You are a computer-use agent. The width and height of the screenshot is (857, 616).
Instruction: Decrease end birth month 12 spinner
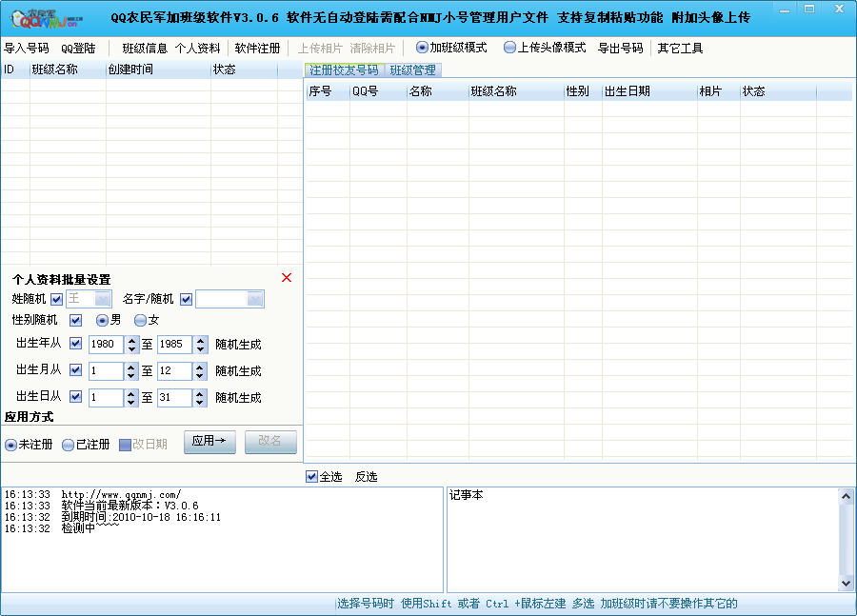(x=200, y=375)
